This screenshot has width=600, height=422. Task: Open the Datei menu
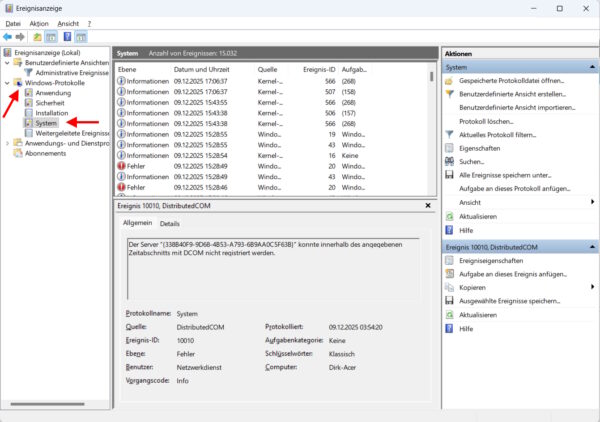tap(13, 23)
